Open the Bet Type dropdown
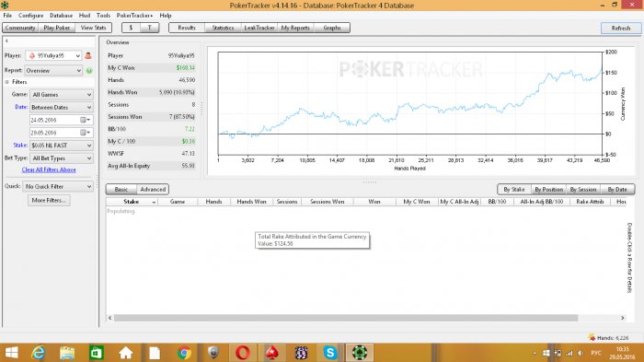Image resolution: width=644 pixels, height=362 pixels. [x=62, y=158]
